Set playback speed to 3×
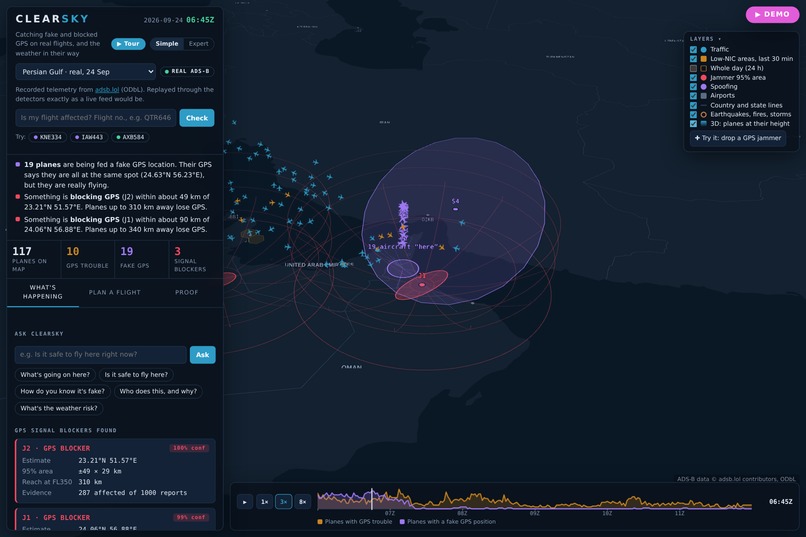806x537 pixels. [x=283, y=502]
